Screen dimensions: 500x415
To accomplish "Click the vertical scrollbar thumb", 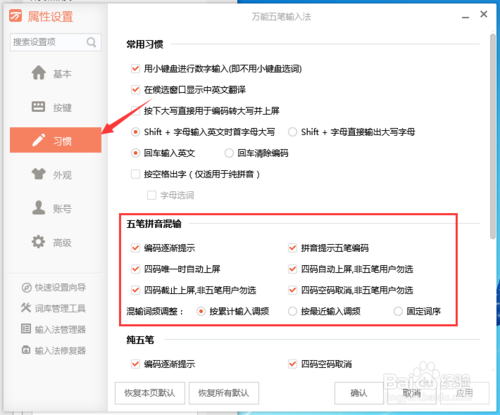I will pos(493,136).
